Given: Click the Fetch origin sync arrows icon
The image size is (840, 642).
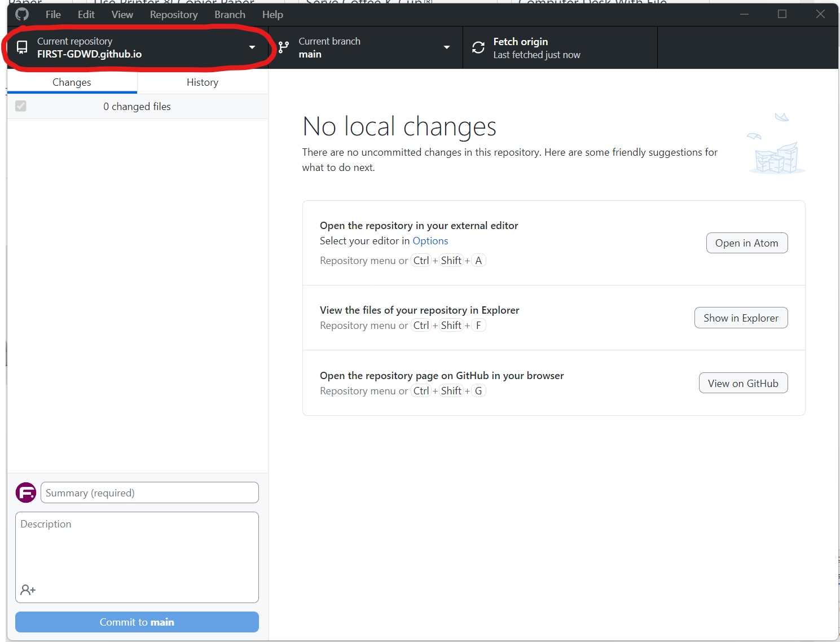Looking at the screenshot, I should 478,47.
